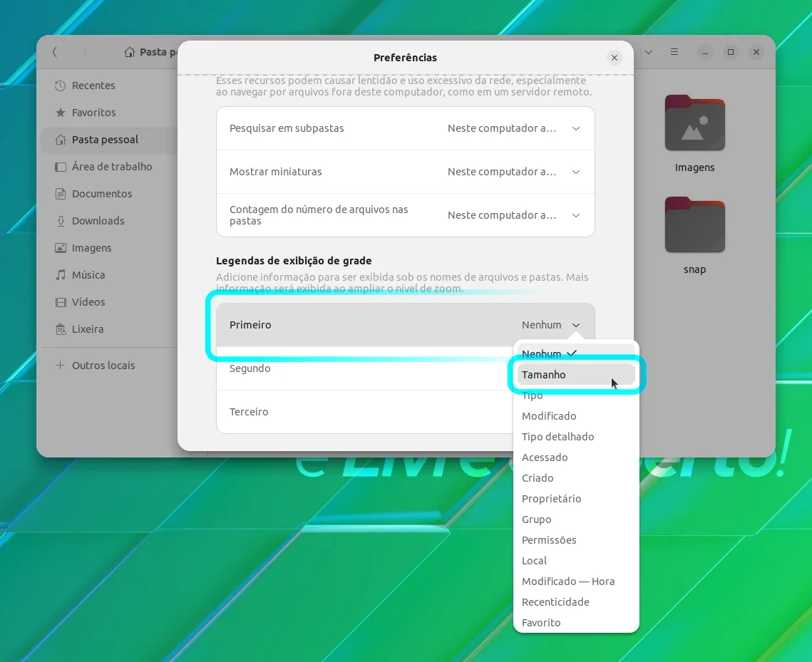This screenshot has width=812, height=662.
Task: Click the home icon in the path bar
Action: pos(130,52)
